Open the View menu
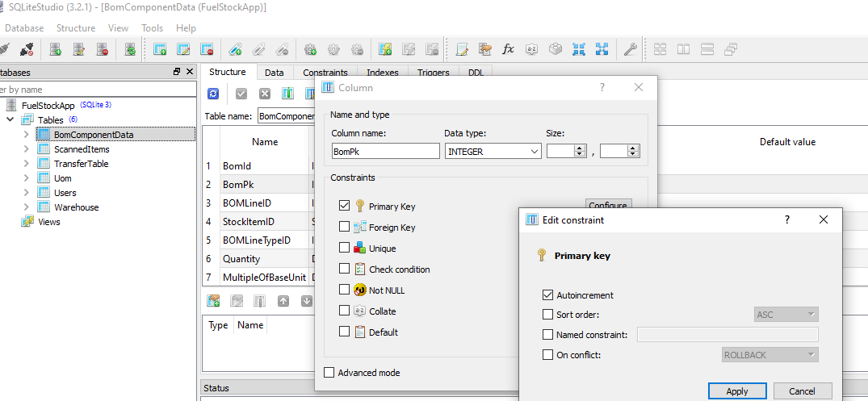Viewport: 868px width, 401px height. [119, 27]
